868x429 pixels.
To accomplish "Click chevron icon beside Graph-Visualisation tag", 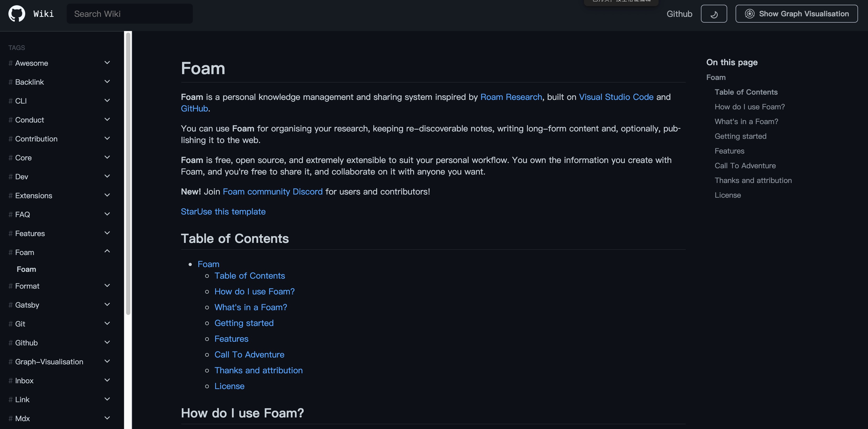I will tap(107, 361).
